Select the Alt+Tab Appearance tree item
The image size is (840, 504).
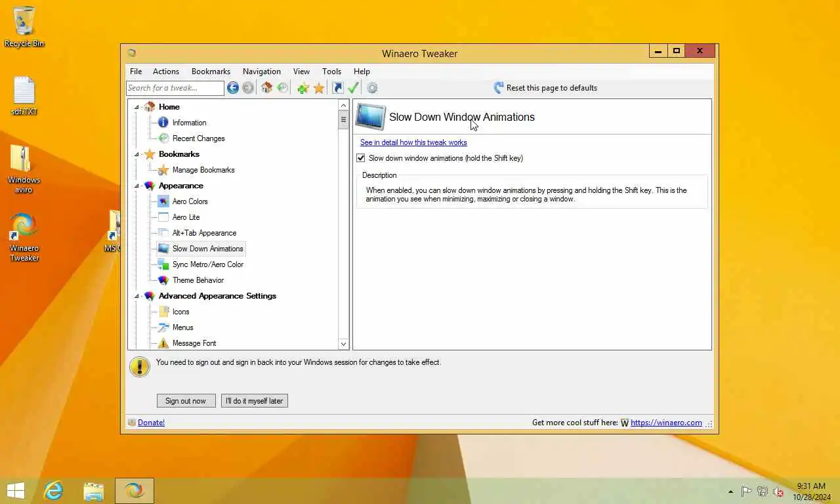coord(204,233)
